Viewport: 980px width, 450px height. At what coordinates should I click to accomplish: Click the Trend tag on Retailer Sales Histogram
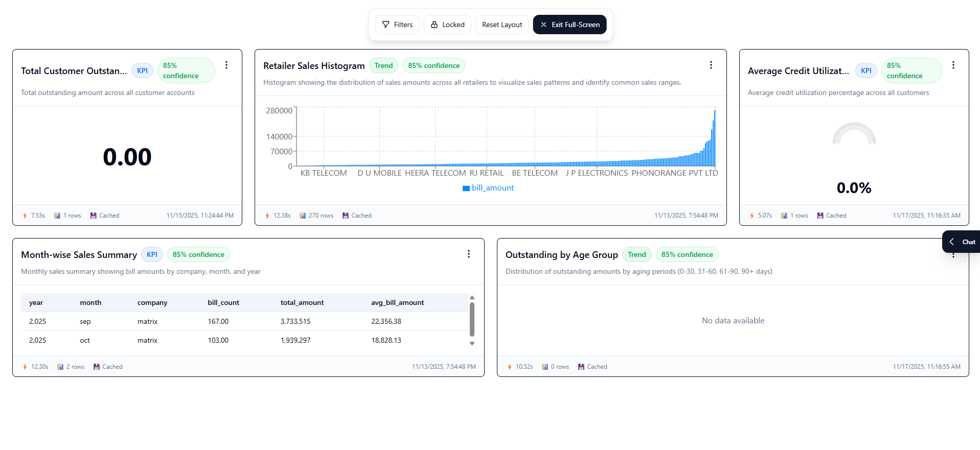pos(383,65)
